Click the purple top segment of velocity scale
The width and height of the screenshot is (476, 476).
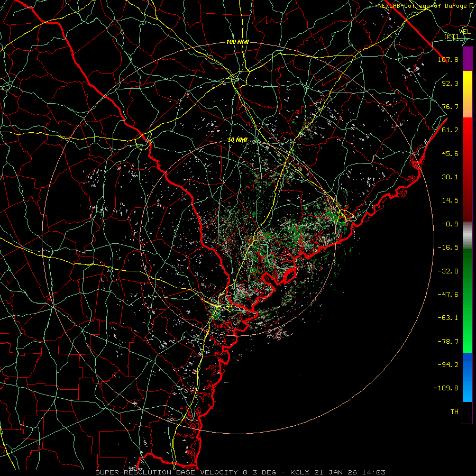click(467, 59)
